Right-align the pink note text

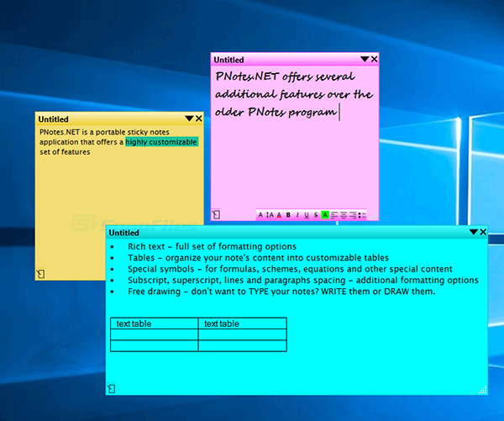point(353,215)
